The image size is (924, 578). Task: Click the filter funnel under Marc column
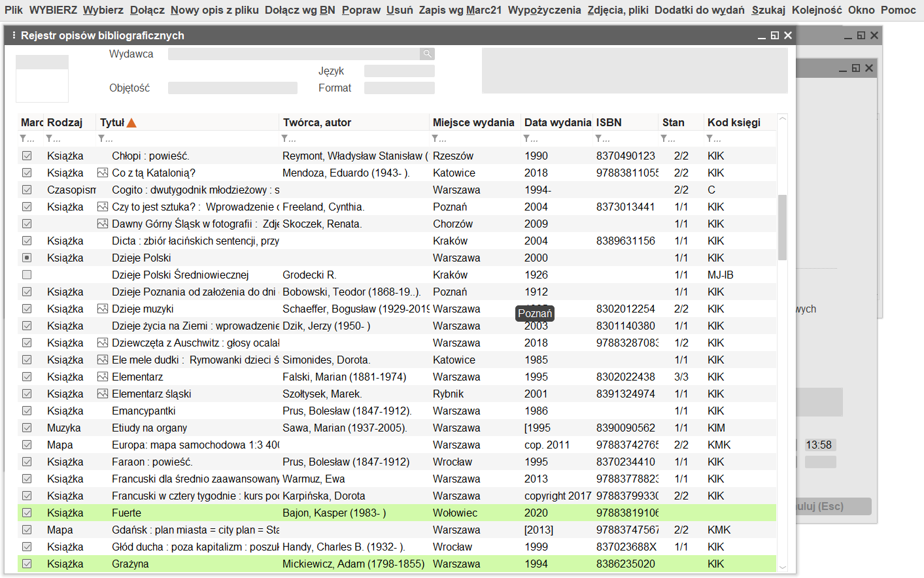pos(24,139)
